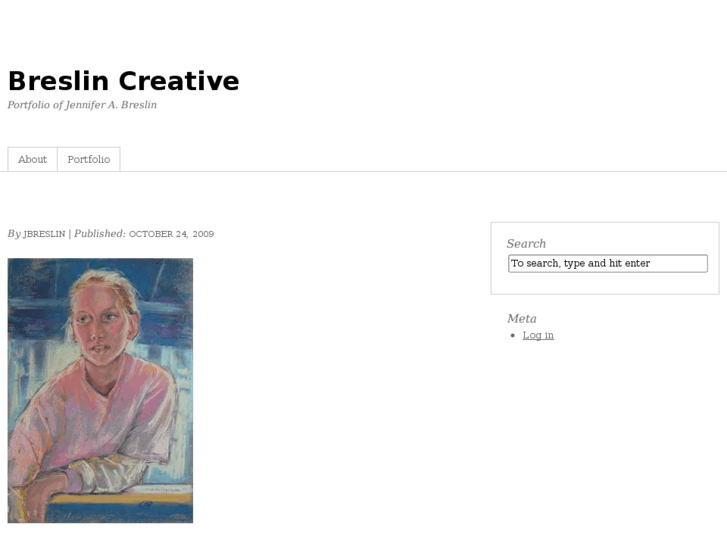This screenshot has height=545, width=727.
Task: Switch to the Portfolio tab
Action: [89, 159]
